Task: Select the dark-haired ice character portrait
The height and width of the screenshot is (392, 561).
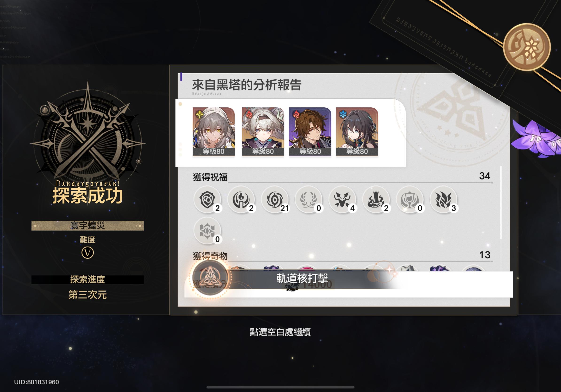Action: 357,131
